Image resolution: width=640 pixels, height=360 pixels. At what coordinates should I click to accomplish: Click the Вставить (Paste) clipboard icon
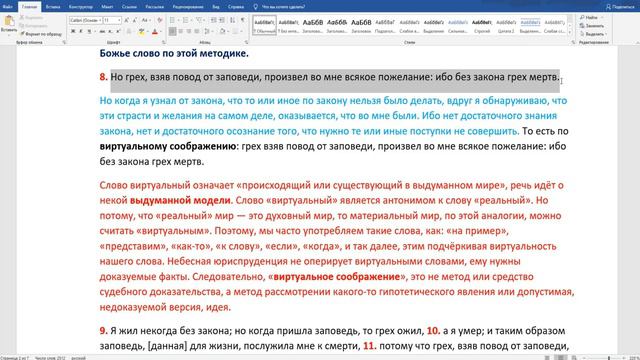coord(9,21)
